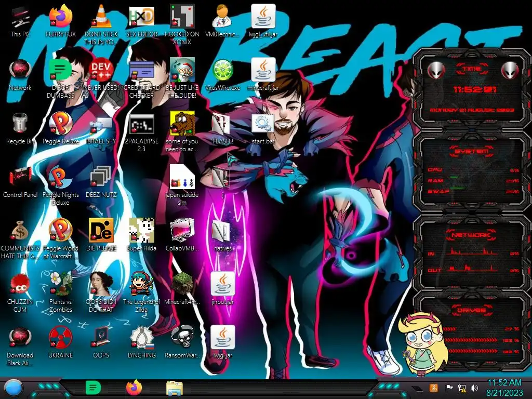
Task: Open the volume speaker tray icon
Action: (474, 388)
